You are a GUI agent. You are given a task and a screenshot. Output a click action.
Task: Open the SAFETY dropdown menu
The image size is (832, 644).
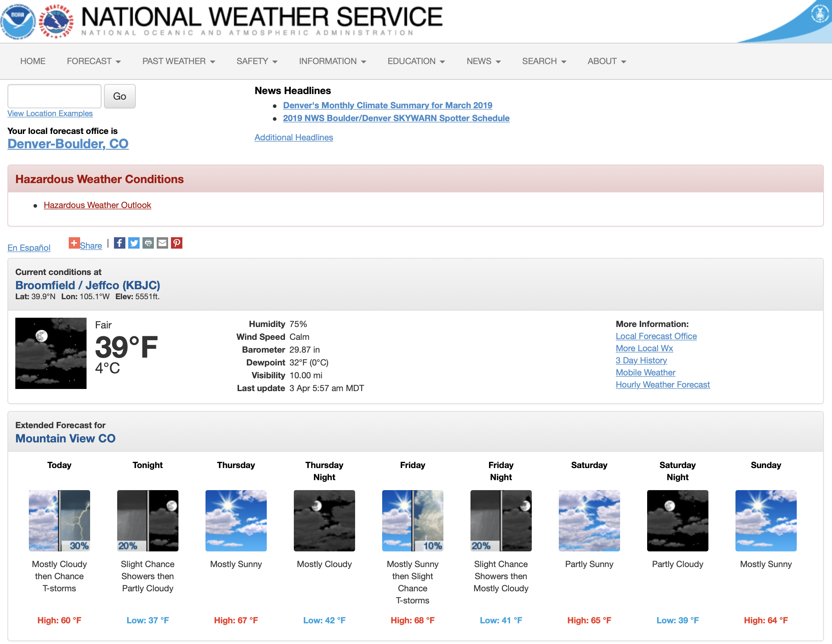click(x=257, y=61)
